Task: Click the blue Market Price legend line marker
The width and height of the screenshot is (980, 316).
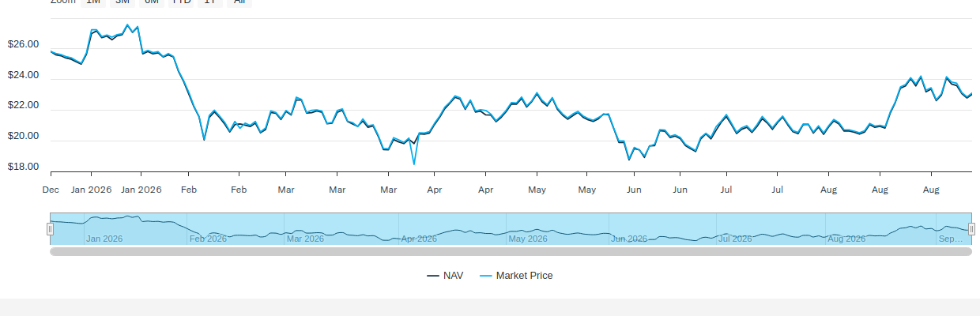Action: 486,276
